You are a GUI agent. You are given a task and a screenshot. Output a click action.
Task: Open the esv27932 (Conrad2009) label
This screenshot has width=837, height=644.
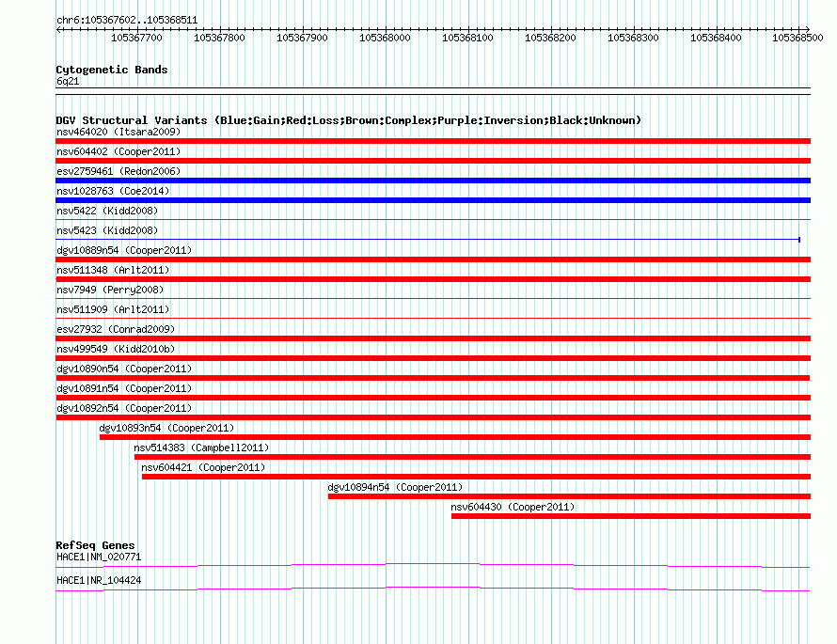coord(116,329)
